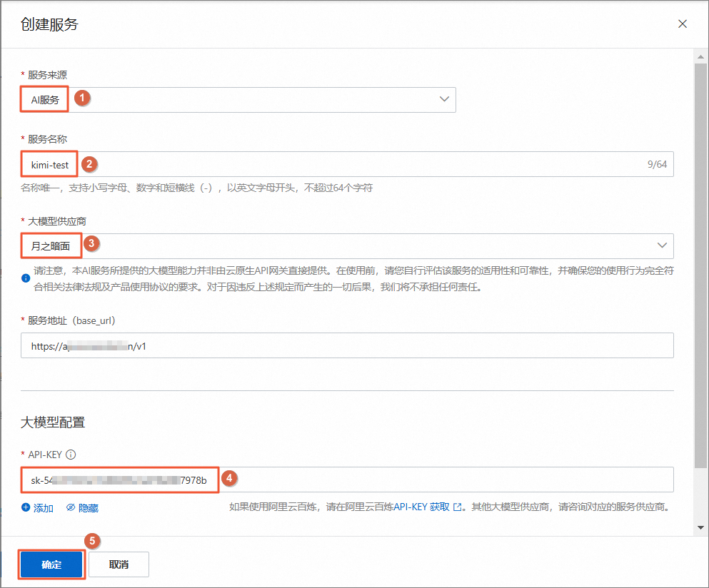Image resolution: width=709 pixels, height=588 pixels.
Task: Click the 创建服务 dialog title
Action: pyautogui.click(x=49, y=24)
